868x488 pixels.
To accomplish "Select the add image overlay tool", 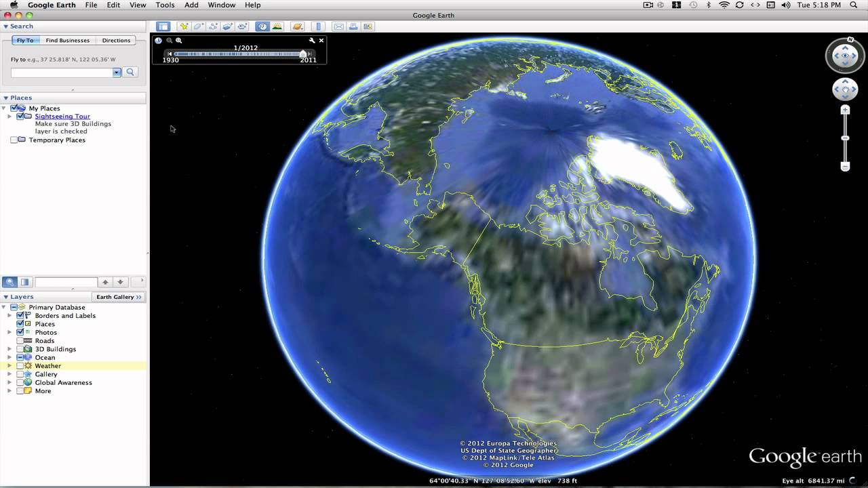I will (227, 26).
